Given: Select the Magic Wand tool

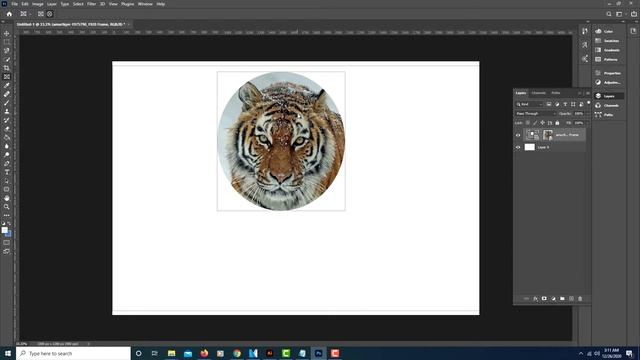Looking at the screenshot, I should pyautogui.click(x=7, y=59).
